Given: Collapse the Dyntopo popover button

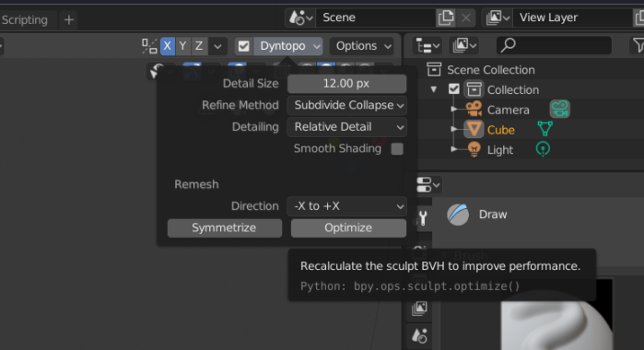Looking at the screenshot, I should point(287,46).
